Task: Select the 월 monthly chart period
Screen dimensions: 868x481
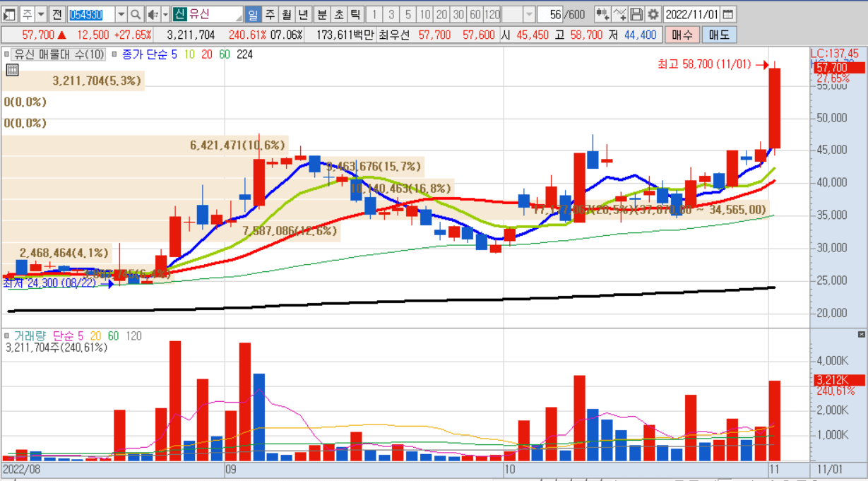Action: [x=286, y=14]
